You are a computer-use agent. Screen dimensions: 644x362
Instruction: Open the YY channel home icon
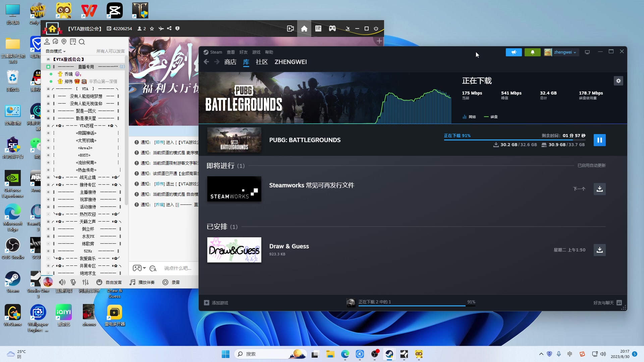tap(304, 29)
